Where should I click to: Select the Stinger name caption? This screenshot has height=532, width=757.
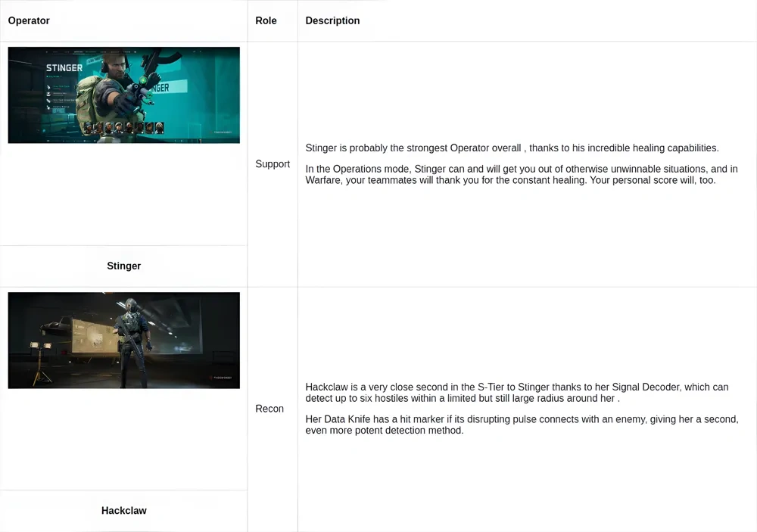point(123,266)
